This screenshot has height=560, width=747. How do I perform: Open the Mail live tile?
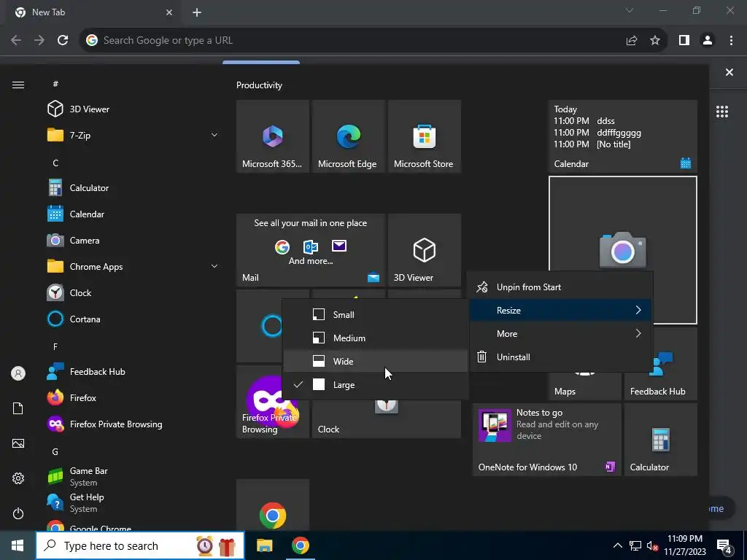[x=311, y=250]
